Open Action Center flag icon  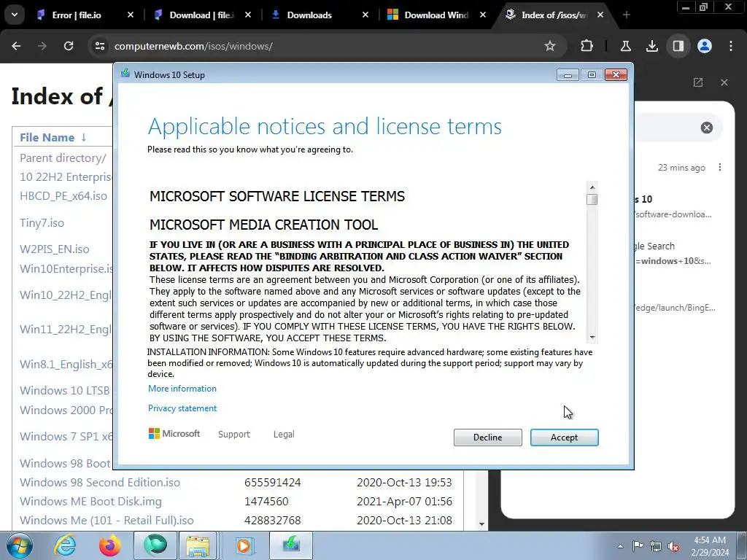[x=638, y=546]
